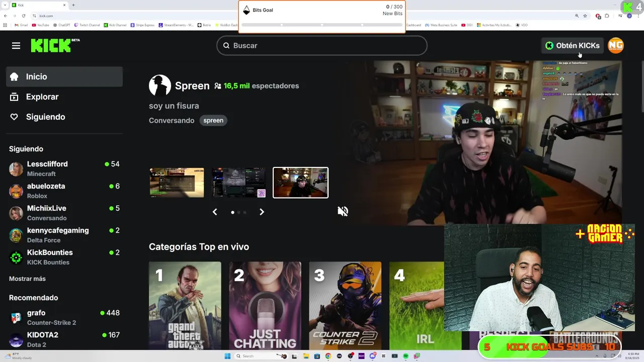Click the Bits Goal progress bar
The width and height of the screenshot is (644, 362).
[322, 25]
